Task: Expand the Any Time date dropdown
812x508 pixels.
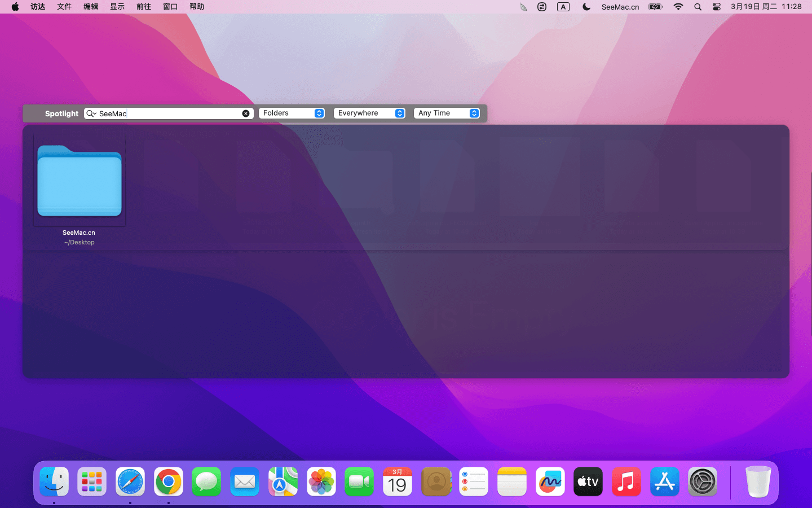Action: click(x=447, y=113)
